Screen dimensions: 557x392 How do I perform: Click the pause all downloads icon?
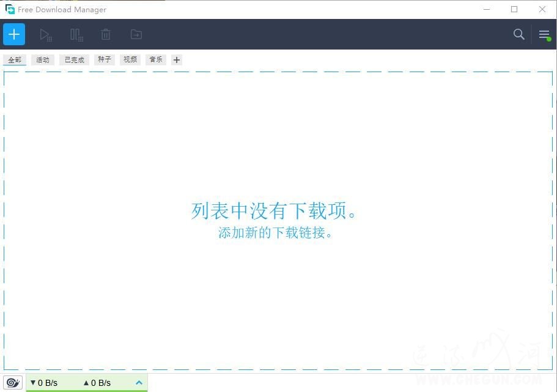tap(76, 35)
